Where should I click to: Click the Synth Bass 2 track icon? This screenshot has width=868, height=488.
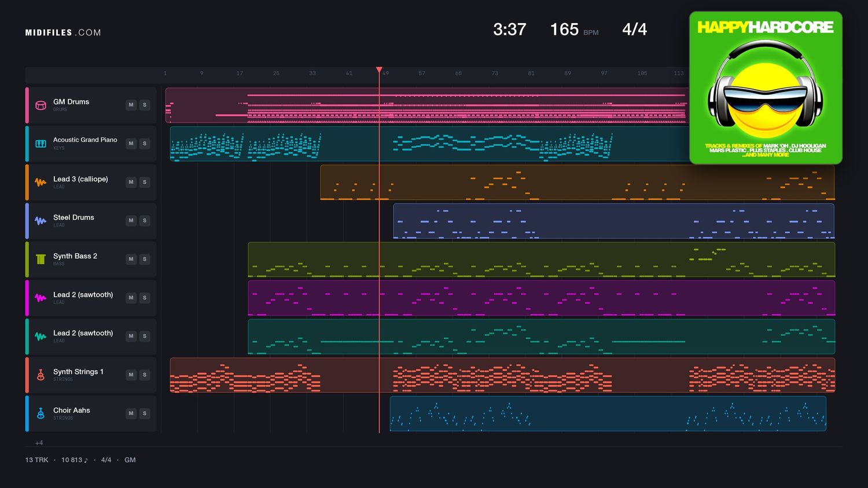coord(41,259)
